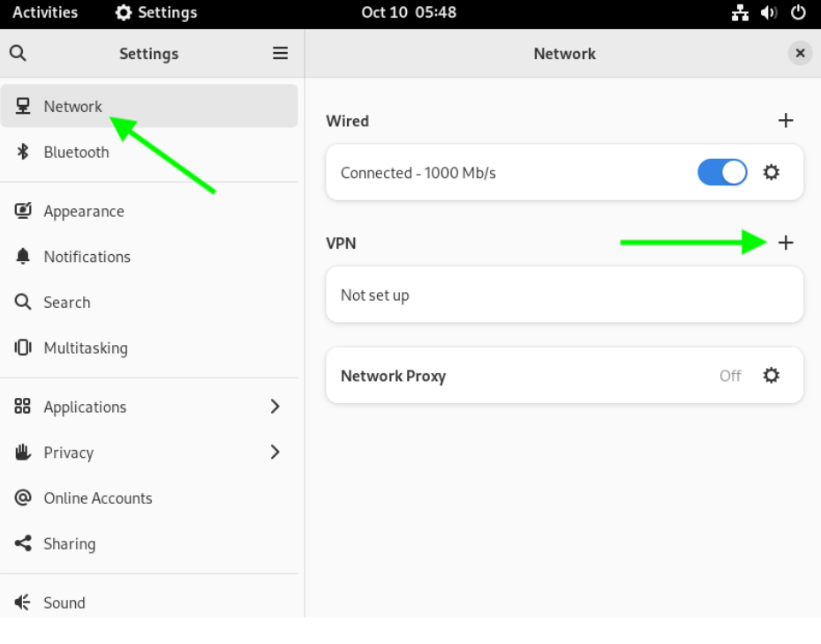821x644 pixels.
Task: Open the Settings hamburger menu
Action: click(280, 54)
